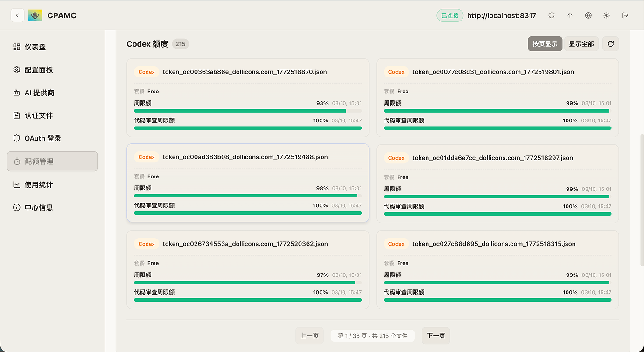Screen dimensions: 644x352
Task: Open the 仪表盘 menu item
Action: point(52,47)
